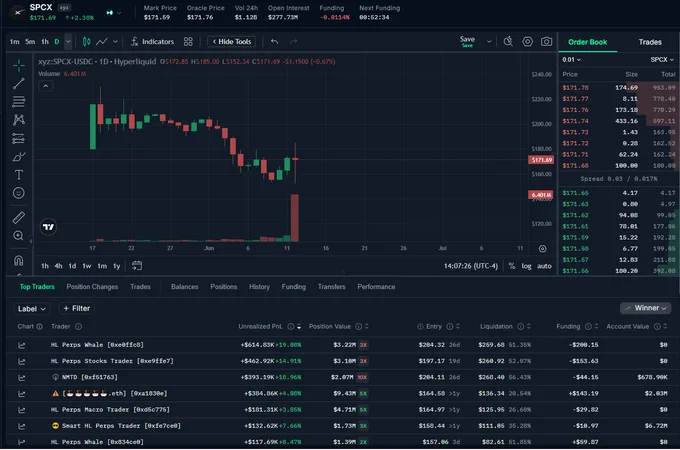Click the $171.69 current price label on axis
The width and height of the screenshot is (680, 450).
pyautogui.click(x=541, y=160)
